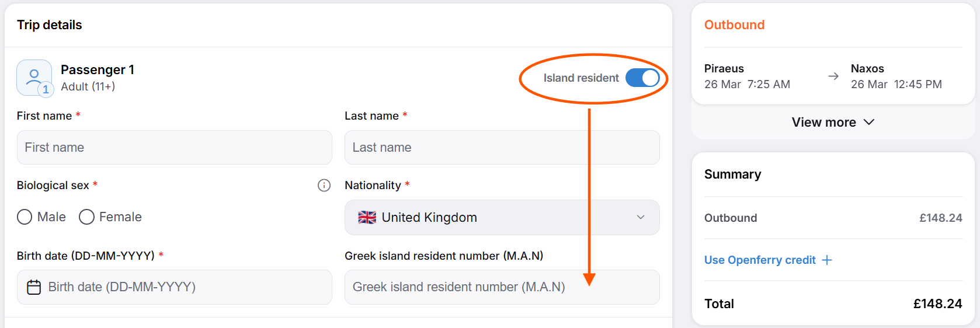Click the plus icon beside Openferry credit
The image size is (980, 328).
pos(827,260)
